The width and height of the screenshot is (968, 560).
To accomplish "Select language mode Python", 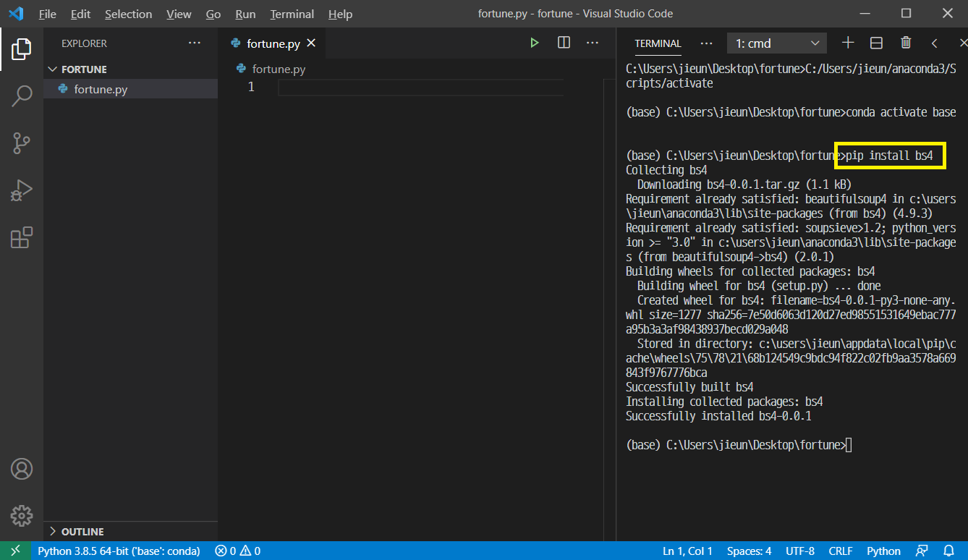I will [883, 551].
